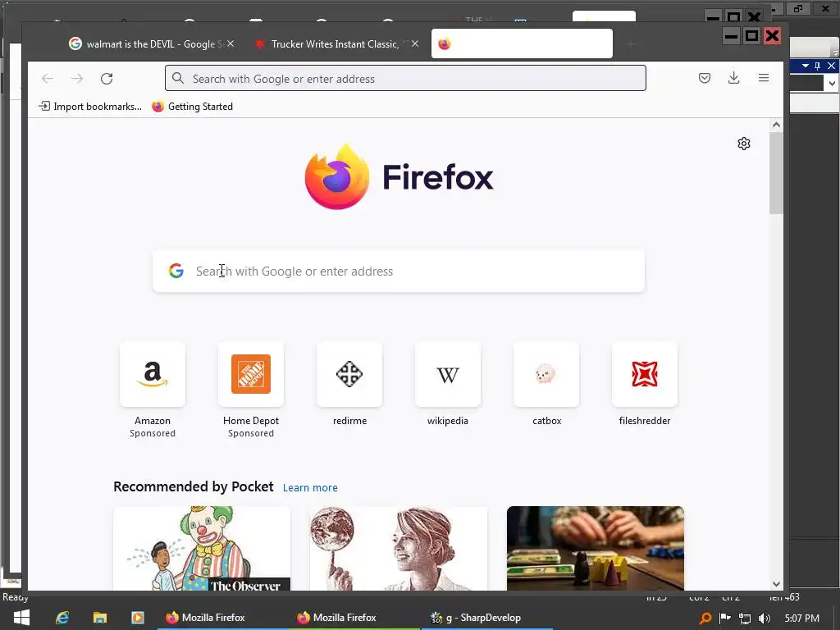Click the 'Recommended by Pocket' heading

[x=194, y=486]
